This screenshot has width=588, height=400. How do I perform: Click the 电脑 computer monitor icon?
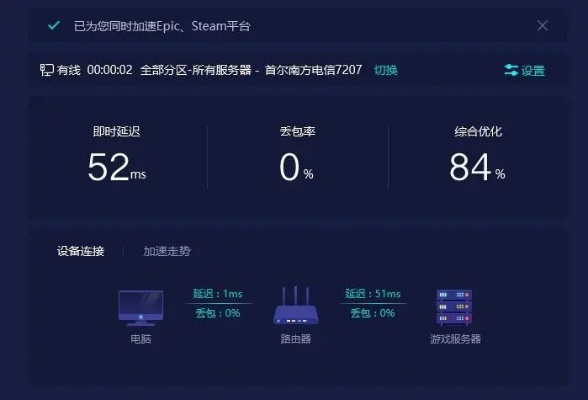click(141, 308)
